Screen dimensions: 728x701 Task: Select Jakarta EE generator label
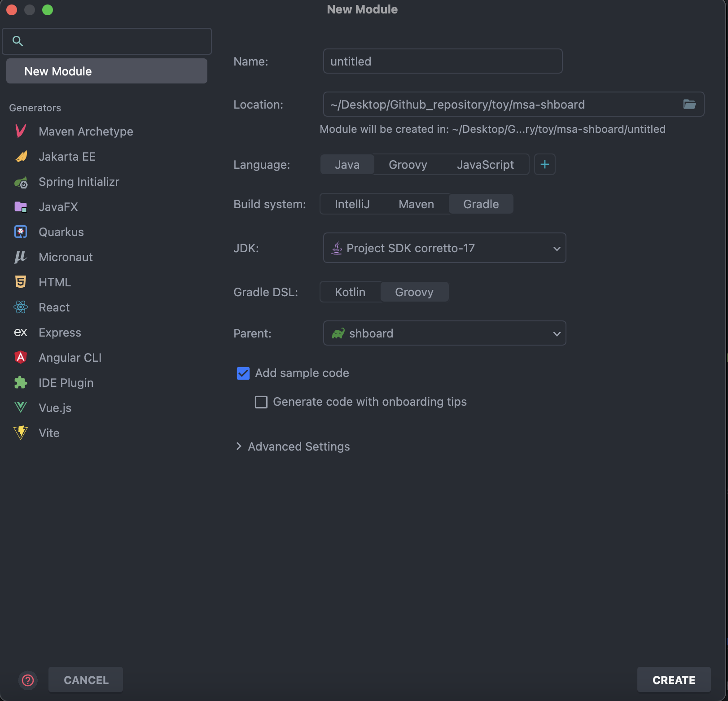67,157
